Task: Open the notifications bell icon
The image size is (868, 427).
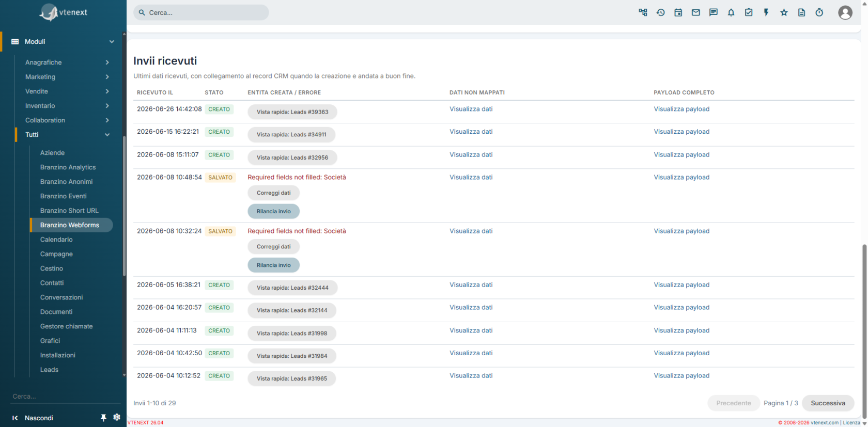Action: 731,12
